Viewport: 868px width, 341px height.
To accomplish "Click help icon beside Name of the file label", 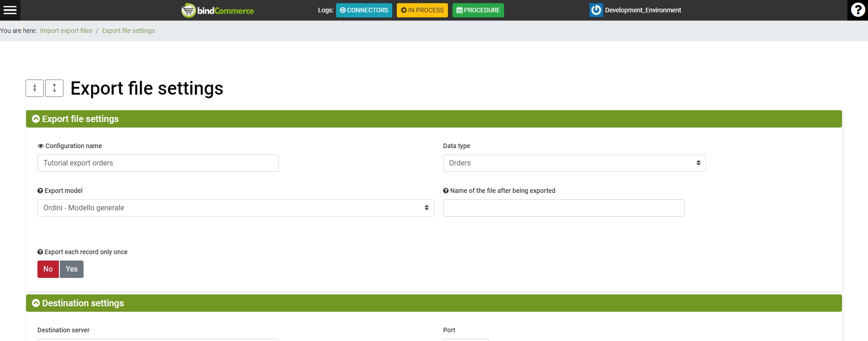I will tap(446, 191).
